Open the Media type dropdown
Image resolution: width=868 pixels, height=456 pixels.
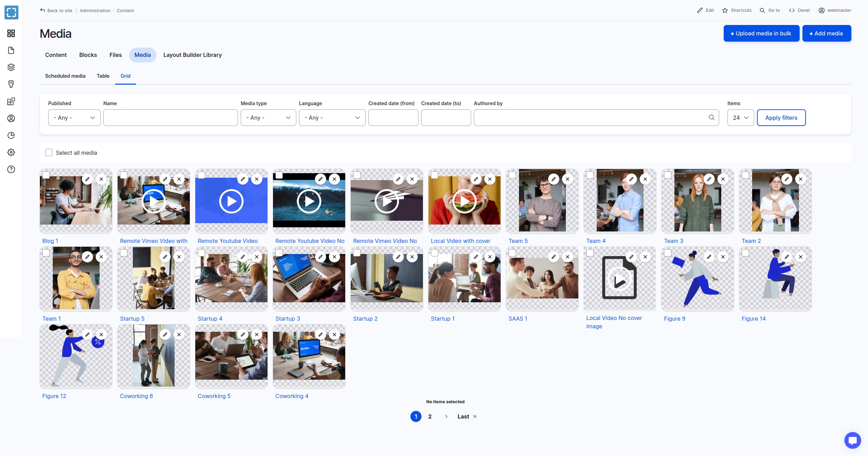[268, 118]
